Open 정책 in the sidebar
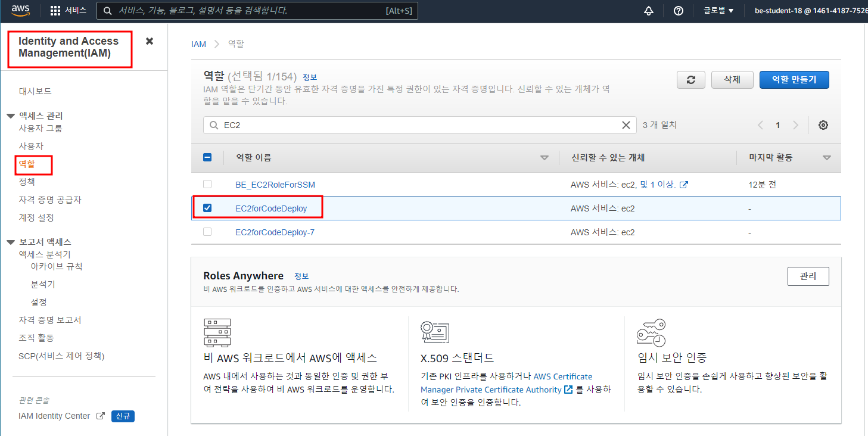868x436 pixels. click(x=27, y=182)
